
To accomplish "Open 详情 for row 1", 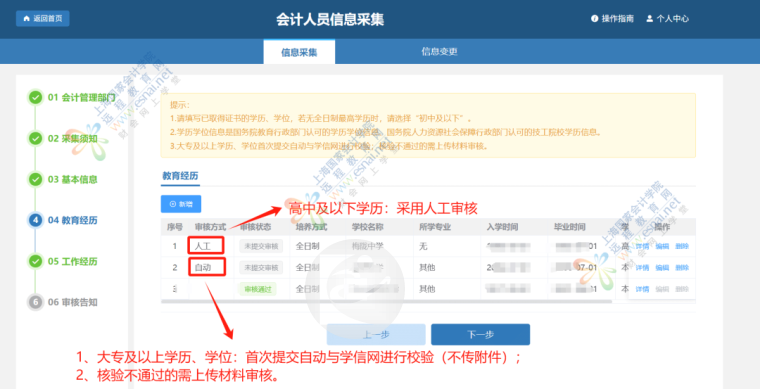I will point(642,246).
